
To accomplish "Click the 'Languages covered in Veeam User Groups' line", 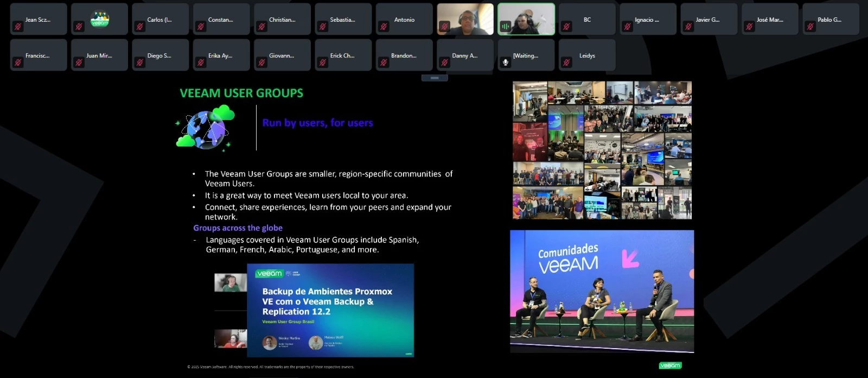I will pos(312,244).
